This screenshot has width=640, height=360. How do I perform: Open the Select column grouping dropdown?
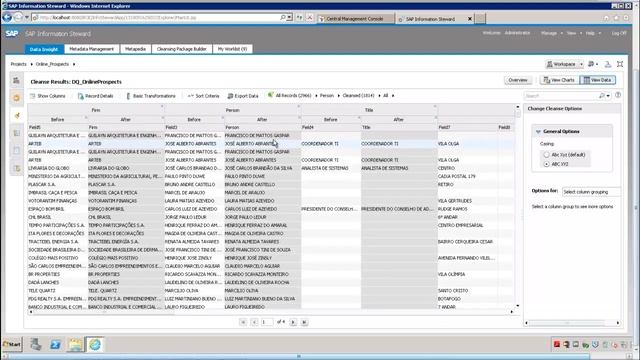591,191
